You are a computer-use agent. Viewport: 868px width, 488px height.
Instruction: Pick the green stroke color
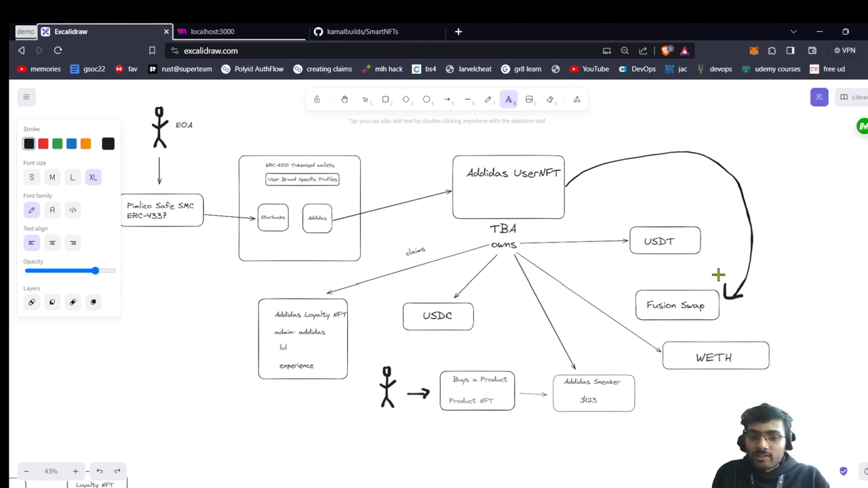point(58,144)
